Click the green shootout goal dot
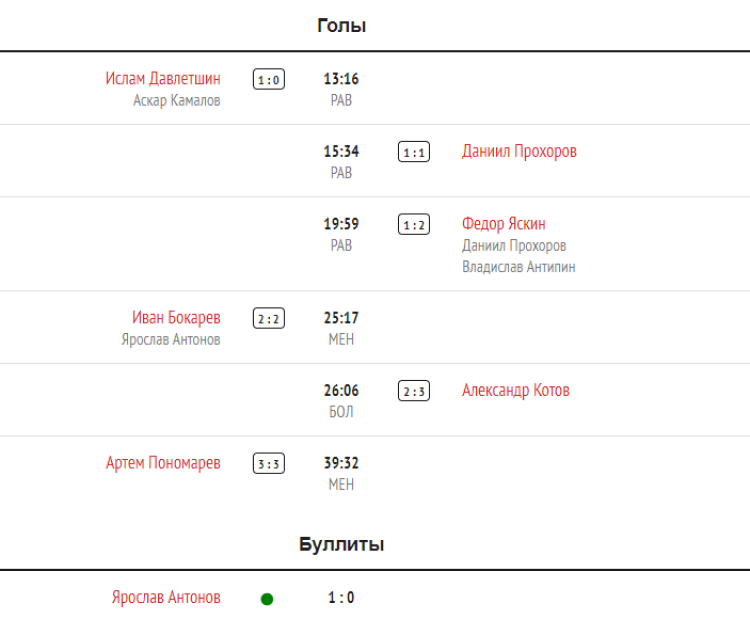Image resolution: width=750 pixels, height=619 pixels. coord(267,599)
